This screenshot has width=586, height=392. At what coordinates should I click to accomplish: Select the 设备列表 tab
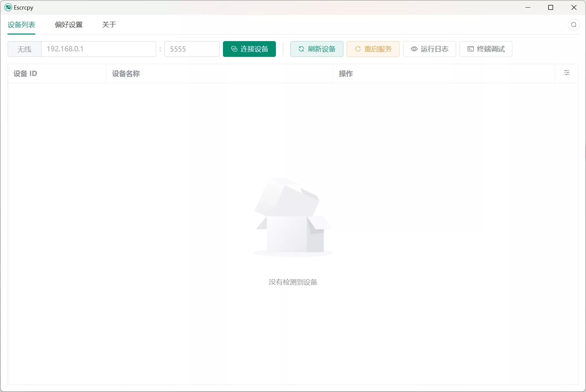tap(21, 24)
